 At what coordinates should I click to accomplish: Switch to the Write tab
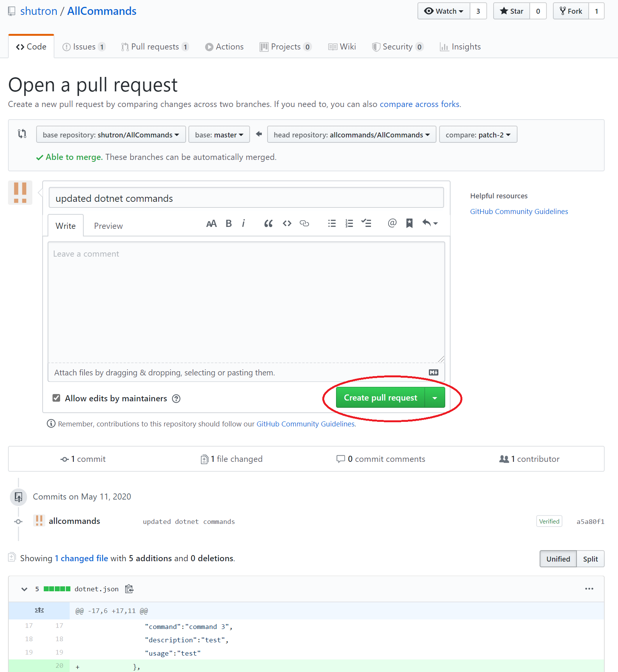(65, 226)
